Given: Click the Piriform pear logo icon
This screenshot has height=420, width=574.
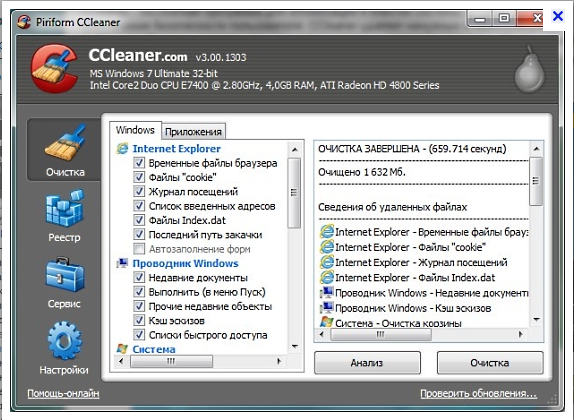Looking at the screenshot, I should [529, 70].
